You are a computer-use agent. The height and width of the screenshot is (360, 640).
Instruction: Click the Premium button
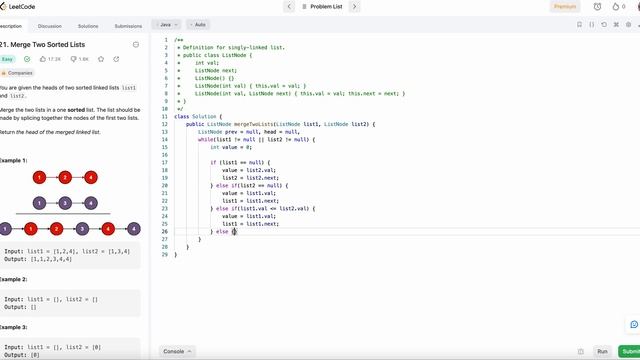565,7
